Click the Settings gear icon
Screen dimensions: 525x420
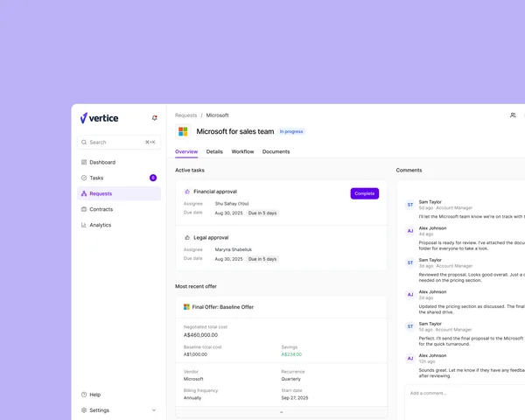84,410
